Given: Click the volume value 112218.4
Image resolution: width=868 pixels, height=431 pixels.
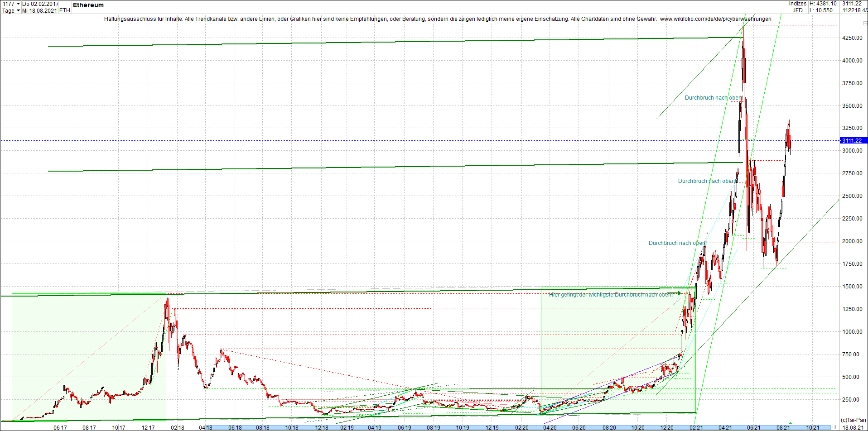Looking at the screenshot, I should (855, 10).
